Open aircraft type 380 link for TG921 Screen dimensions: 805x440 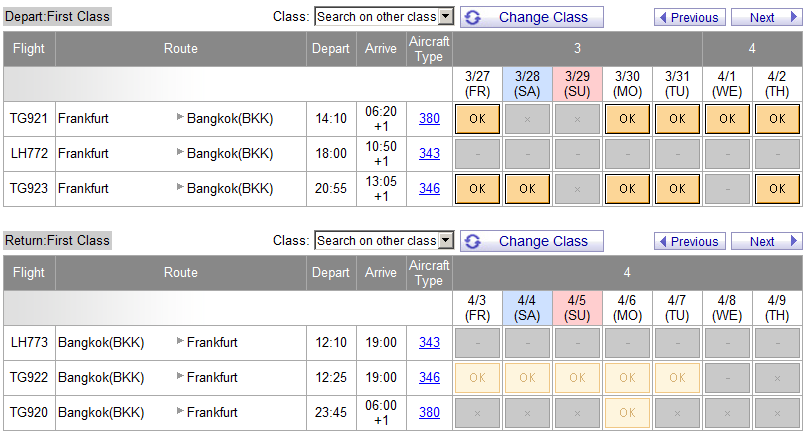(x=429, y=119)
